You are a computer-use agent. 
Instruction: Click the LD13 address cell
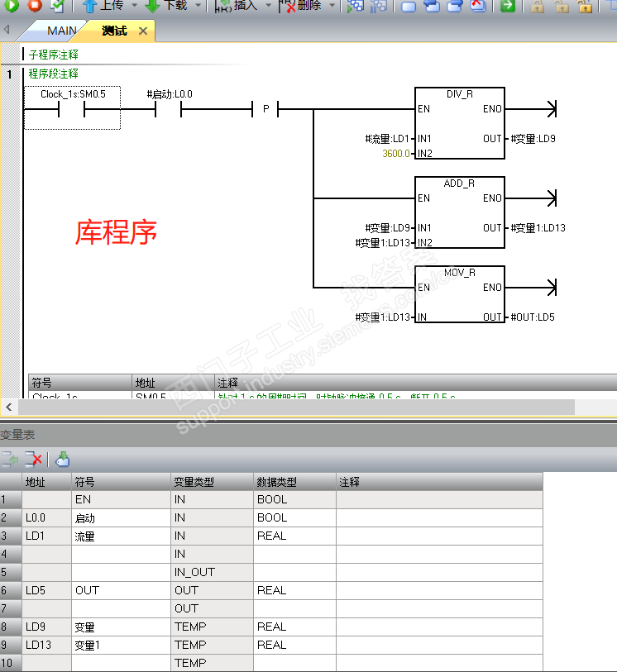(47, 645)
